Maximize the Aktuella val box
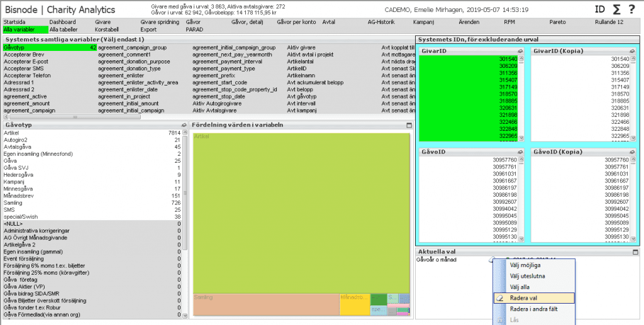Screen dimensions: 644x325 [635, 252]
